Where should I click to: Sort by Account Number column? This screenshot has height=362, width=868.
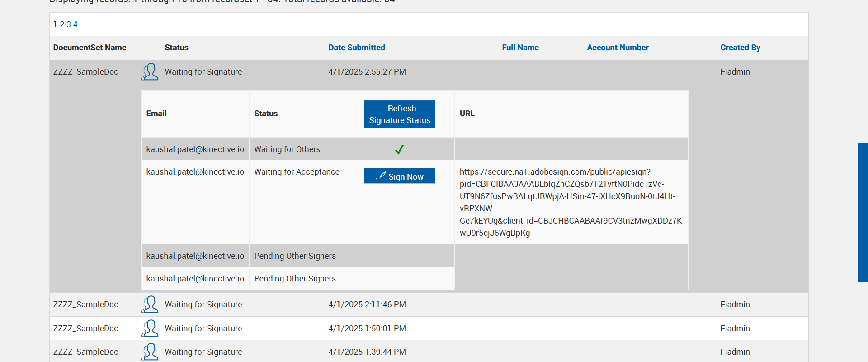618,48
